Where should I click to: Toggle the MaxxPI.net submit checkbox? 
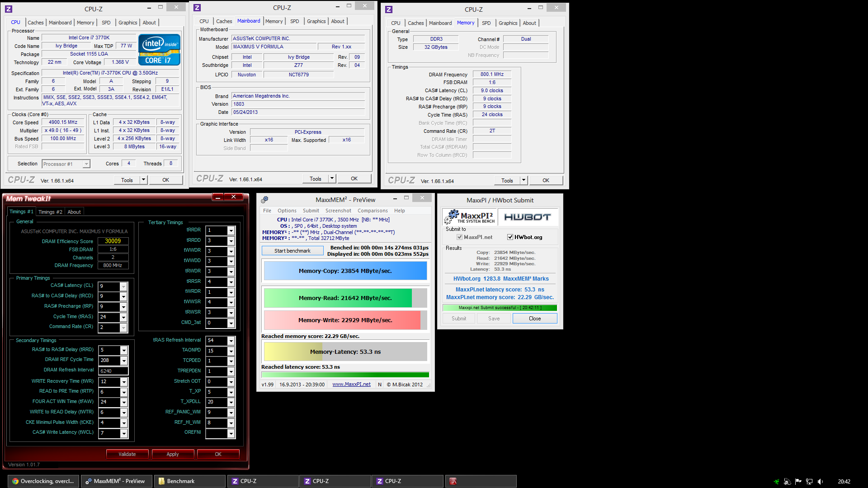point(459,237)
